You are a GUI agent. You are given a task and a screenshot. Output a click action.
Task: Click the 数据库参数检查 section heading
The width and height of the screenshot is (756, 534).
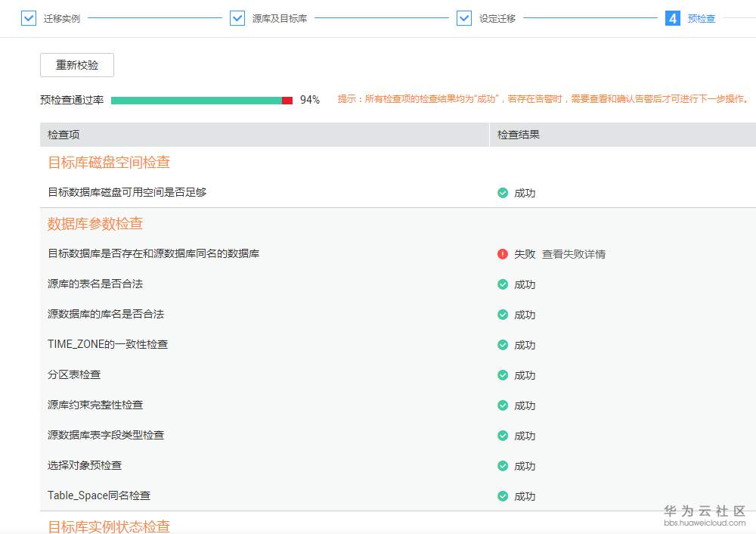[95, 223]
